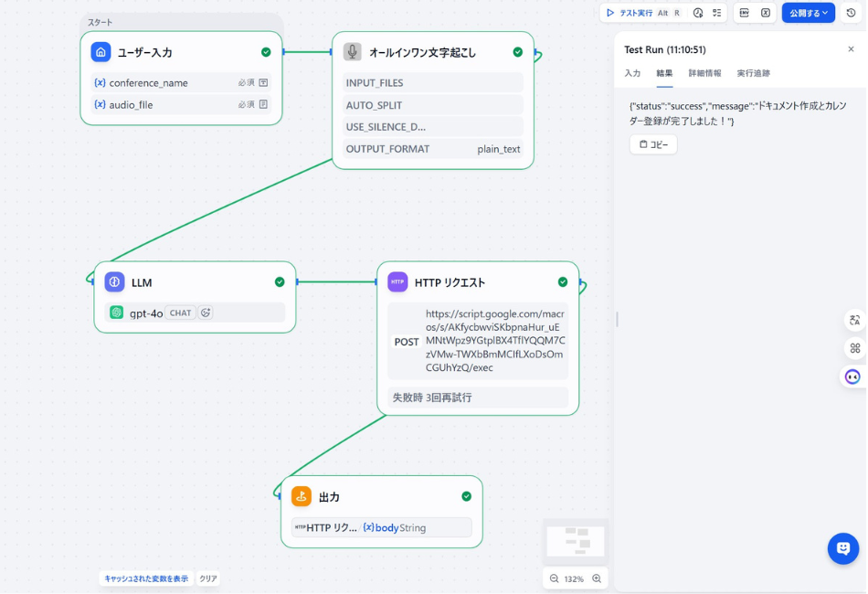Open the AI assistant bubble icon
The width and height of the screenshot is (868, 594).
(x=842, y=548)
